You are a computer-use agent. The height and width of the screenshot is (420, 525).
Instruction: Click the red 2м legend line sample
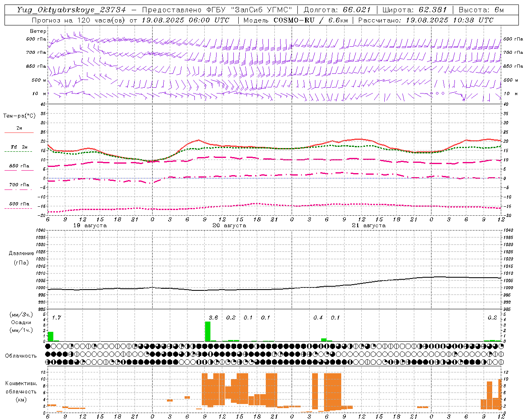pos(19,132)
